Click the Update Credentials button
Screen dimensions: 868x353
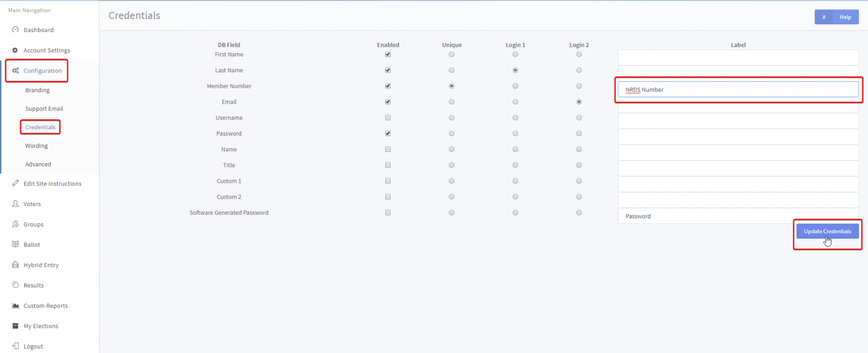click(x=827, y=231)
